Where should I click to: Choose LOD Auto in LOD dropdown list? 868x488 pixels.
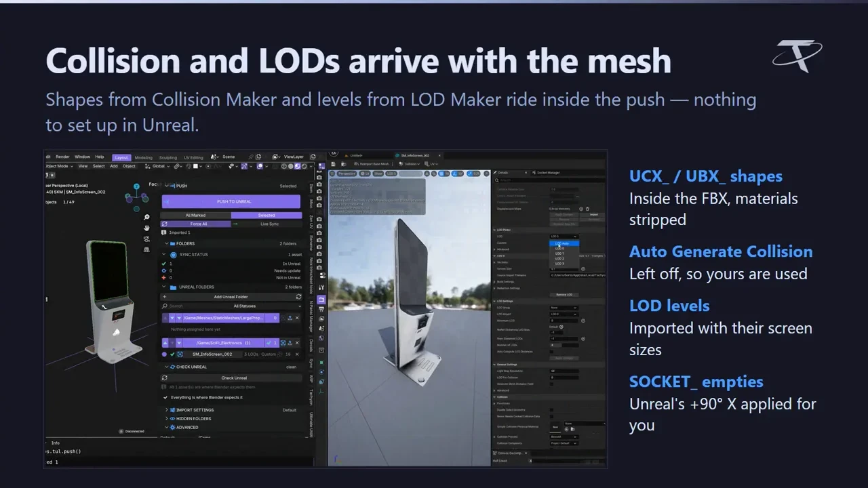[564, 243]
